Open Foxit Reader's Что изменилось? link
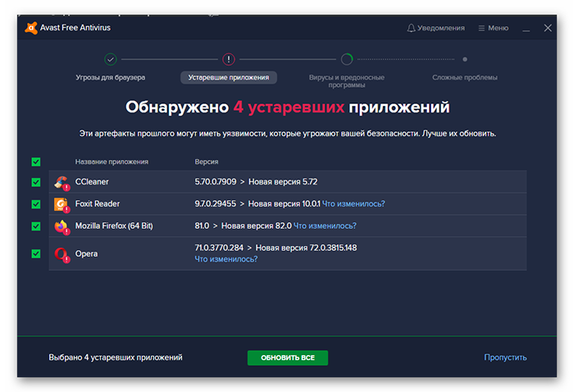This screenshot has height=392, width=574. pyautogui.click(x=353, y=204)
